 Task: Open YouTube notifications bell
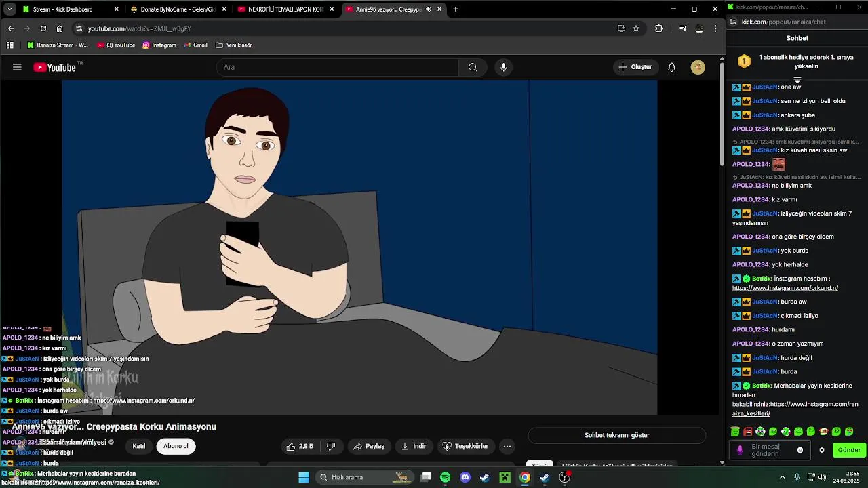click(x=671, y=67)
